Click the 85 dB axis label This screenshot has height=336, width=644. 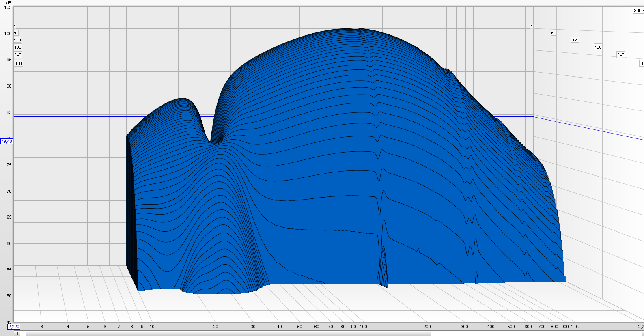point(9,112)
